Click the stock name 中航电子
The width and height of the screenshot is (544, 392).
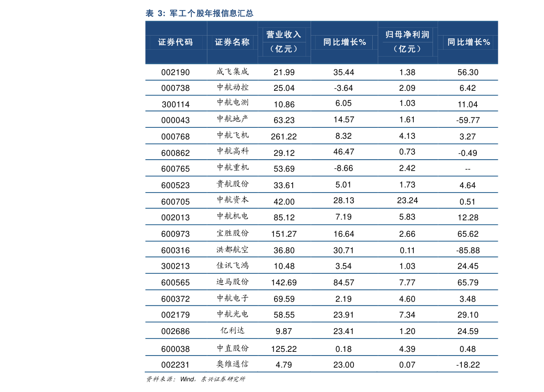point(232,298)
